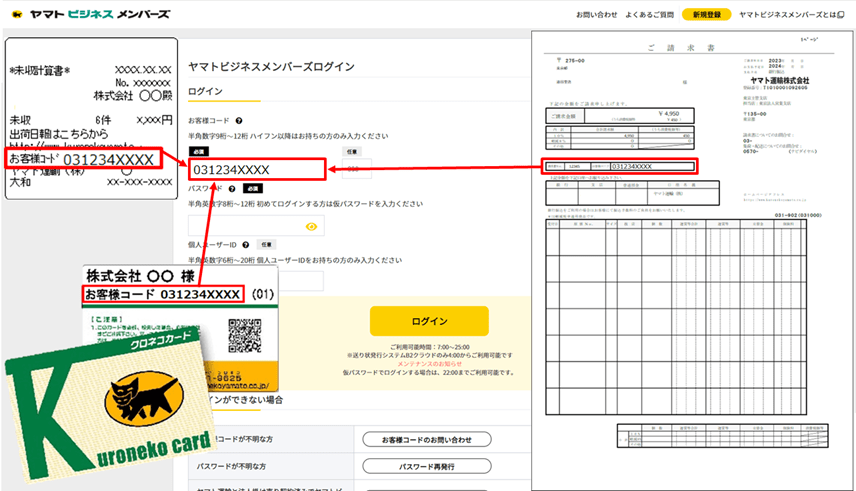This screenshot has width=856, height=491.
Task: Select the ログイン tab heading
Action: coord(205,91)
